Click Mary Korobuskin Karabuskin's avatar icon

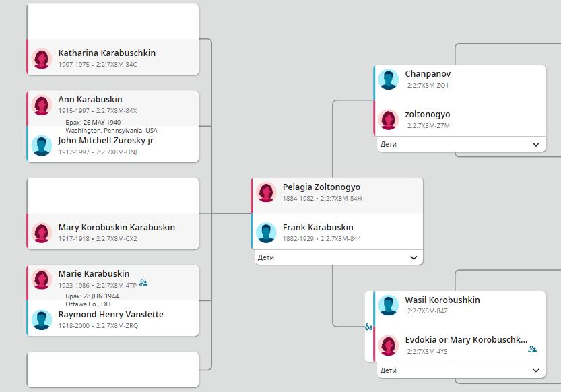click(x=42, y=233)
